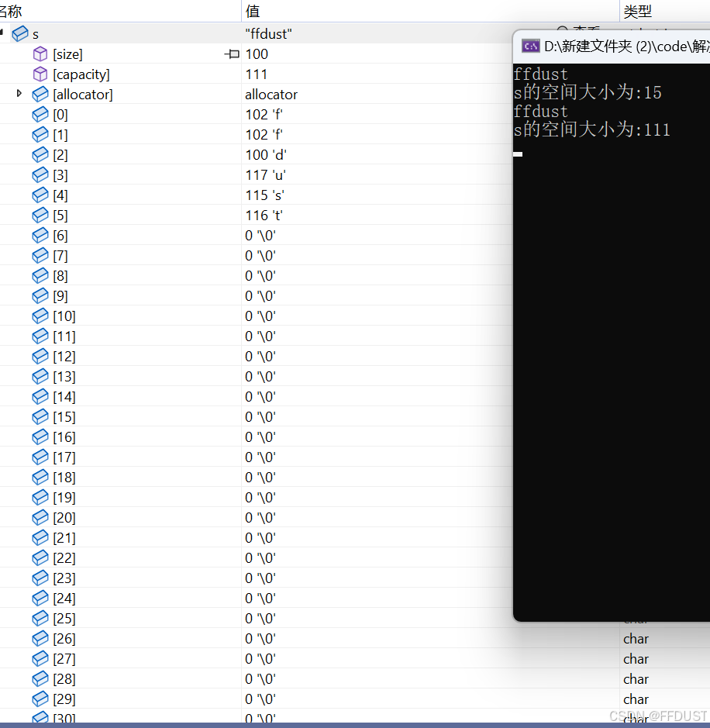Click the cube icon of element [5]
This screenshot has width=710, height=728.
pyautogui.click(x=40, y=215)
